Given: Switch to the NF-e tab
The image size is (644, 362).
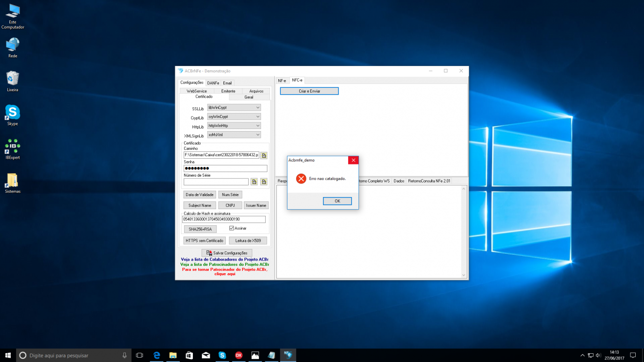Looking at the screenshot, I should point(282,81).
